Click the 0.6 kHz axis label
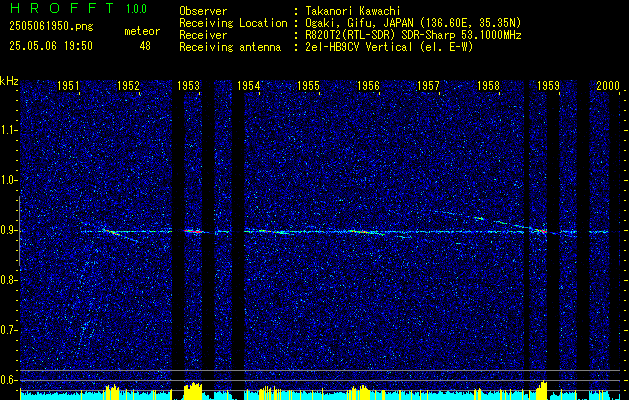 coord(8,380)
